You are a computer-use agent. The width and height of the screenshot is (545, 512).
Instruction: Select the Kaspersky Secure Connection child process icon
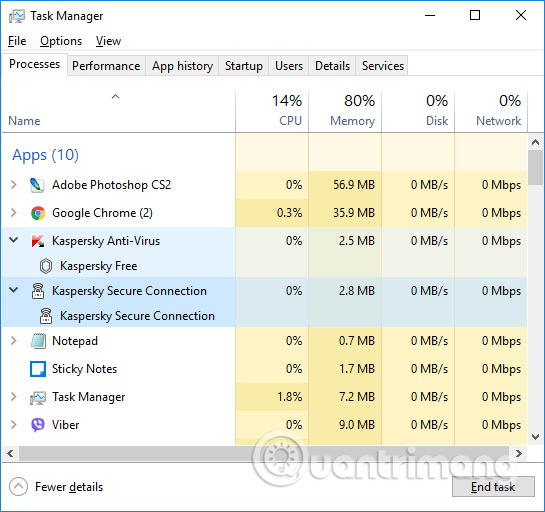pos(46,316)
